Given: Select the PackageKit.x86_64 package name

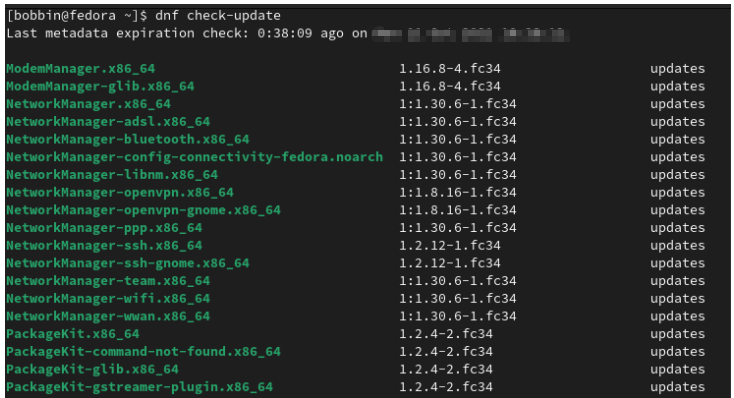Looking at the screenshot, I should coord(73,334).
